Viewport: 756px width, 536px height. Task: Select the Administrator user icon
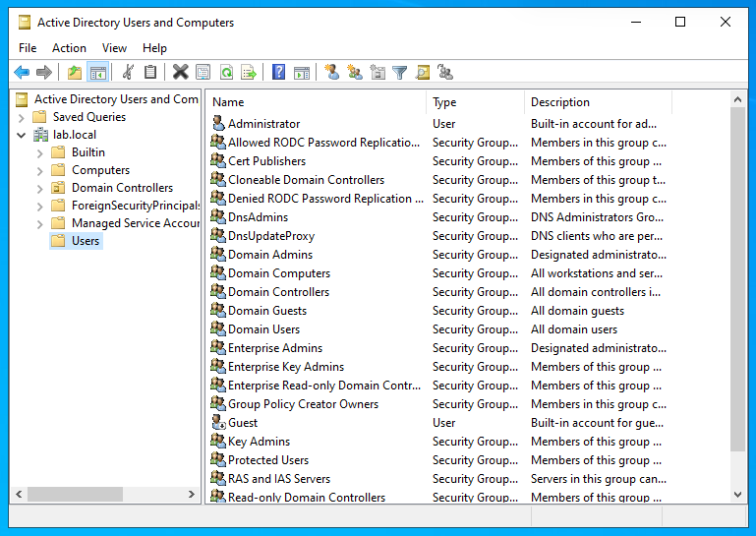[218, 124]
